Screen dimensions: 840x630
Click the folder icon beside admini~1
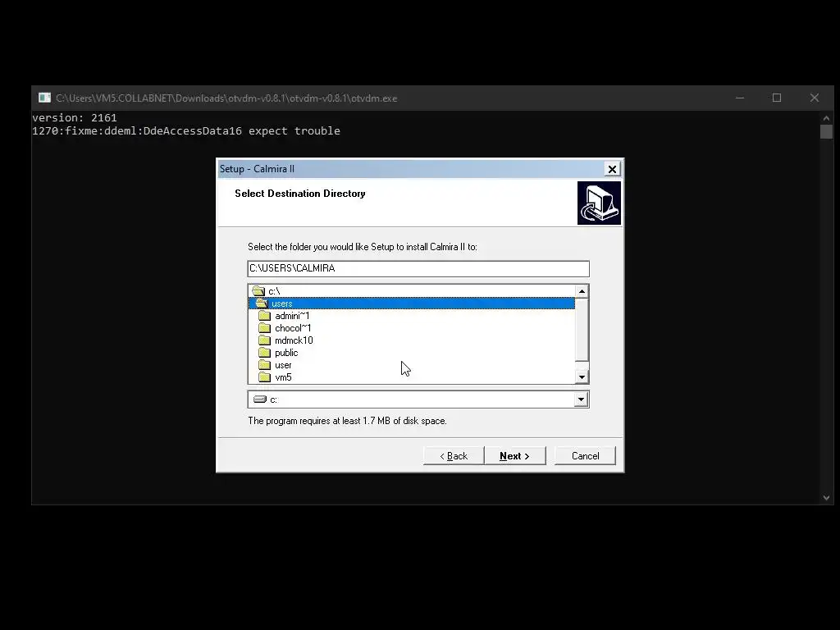coord(265,316)
